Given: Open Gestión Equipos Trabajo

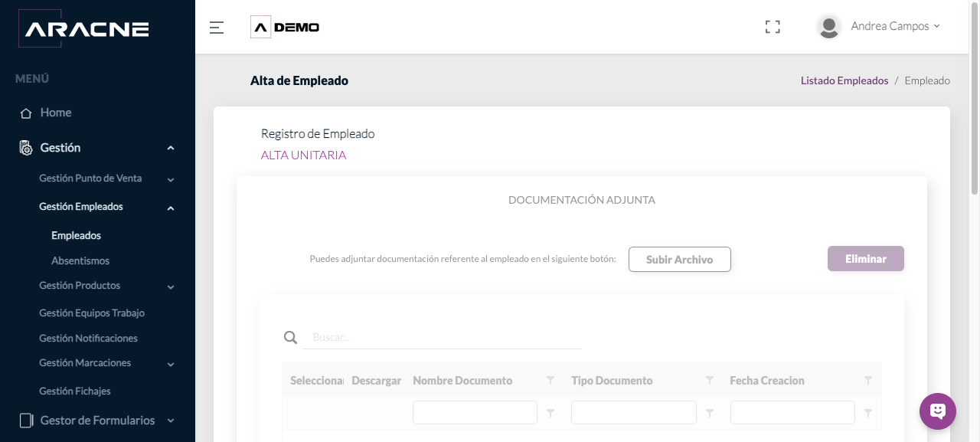Looking at the screenshot, I should coord(92,313).
